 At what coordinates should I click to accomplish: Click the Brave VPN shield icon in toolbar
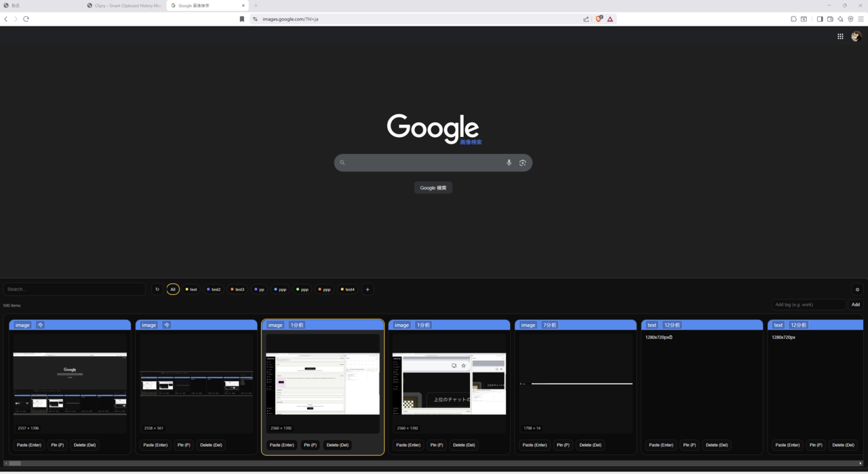click(x=850, y=19)
